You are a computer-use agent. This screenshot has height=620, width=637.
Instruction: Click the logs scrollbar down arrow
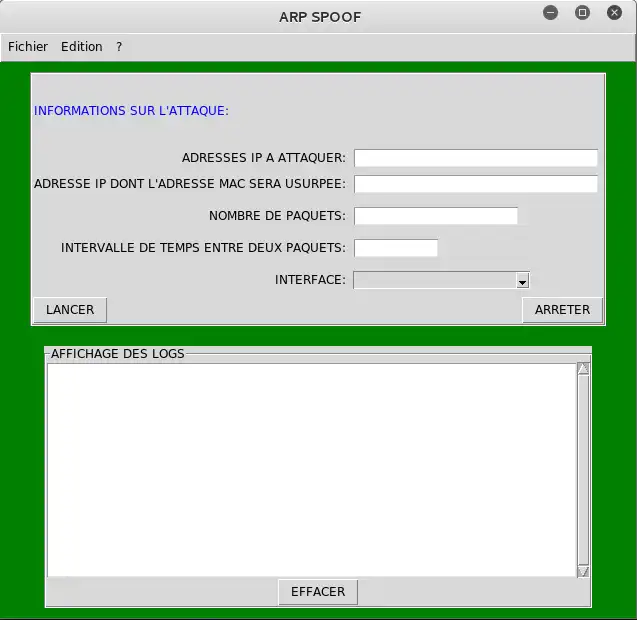(x=583, y=572)
